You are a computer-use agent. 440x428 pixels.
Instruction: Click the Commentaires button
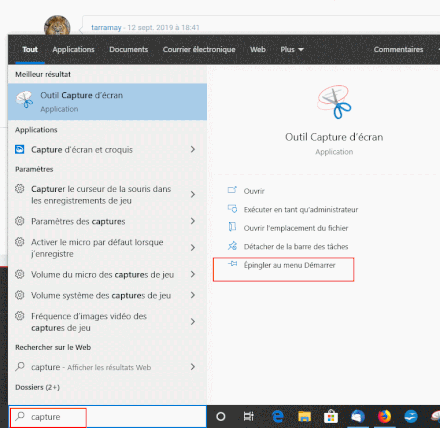(x=398, y=49)
